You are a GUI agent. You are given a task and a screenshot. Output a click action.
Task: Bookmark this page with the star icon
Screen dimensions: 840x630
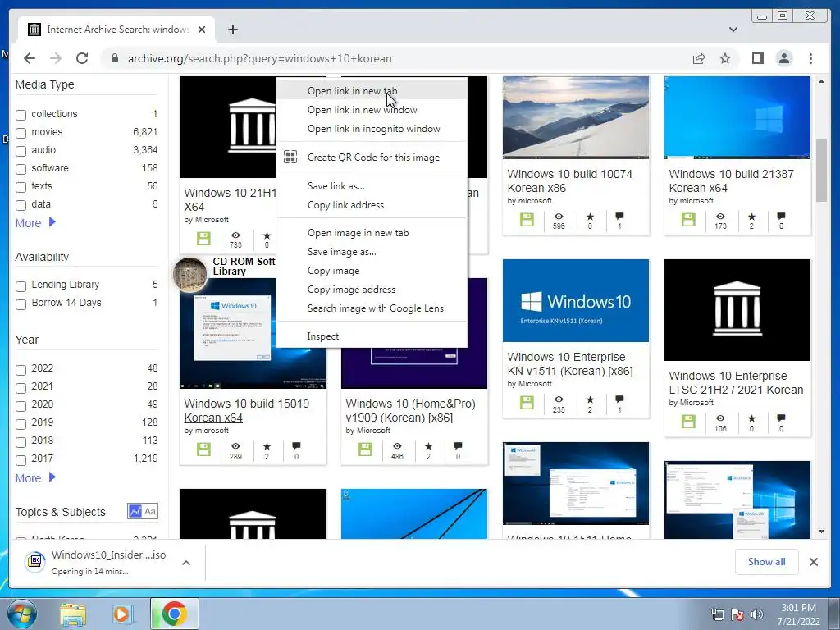click(x=725, y=58)
